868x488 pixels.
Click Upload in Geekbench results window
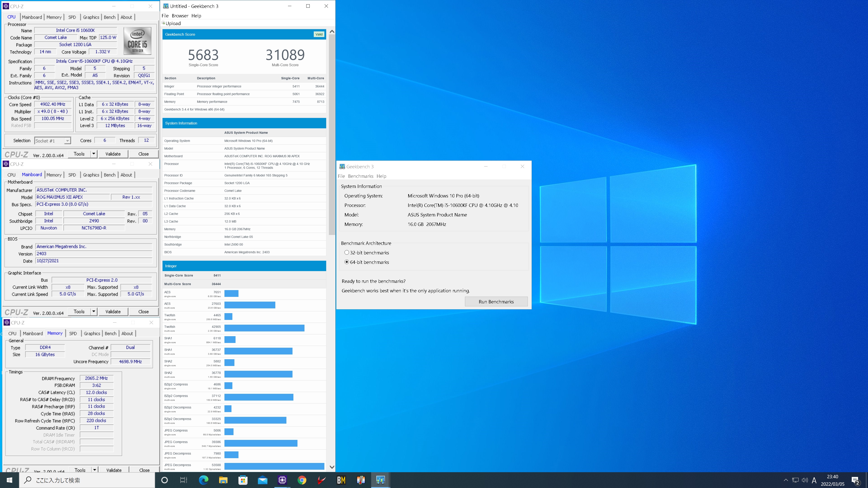pos(173,23)
